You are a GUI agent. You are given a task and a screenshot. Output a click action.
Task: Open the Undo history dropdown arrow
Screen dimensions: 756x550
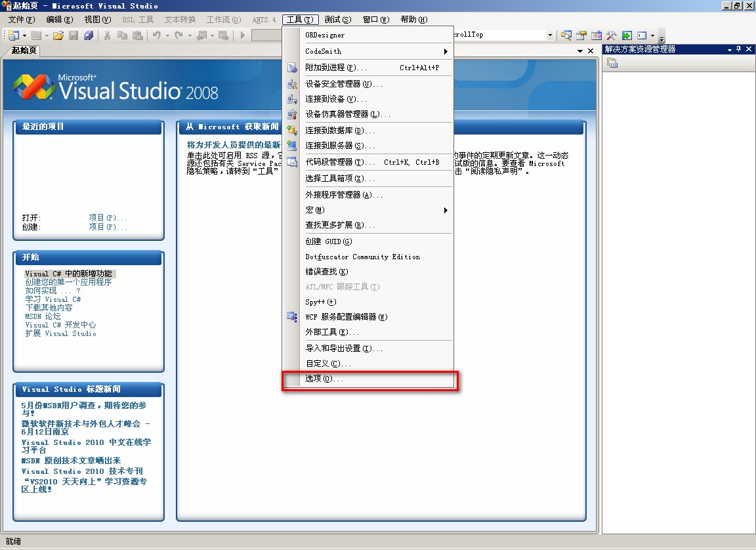(x=167, y=35)
